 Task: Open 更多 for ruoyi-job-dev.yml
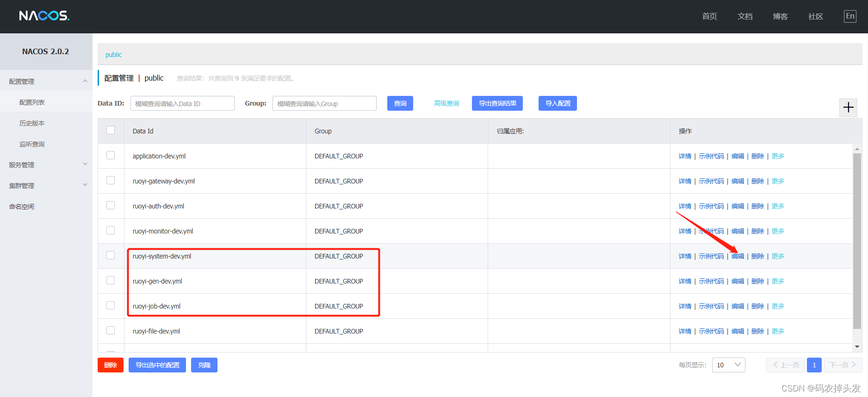[x=778, y=306]
